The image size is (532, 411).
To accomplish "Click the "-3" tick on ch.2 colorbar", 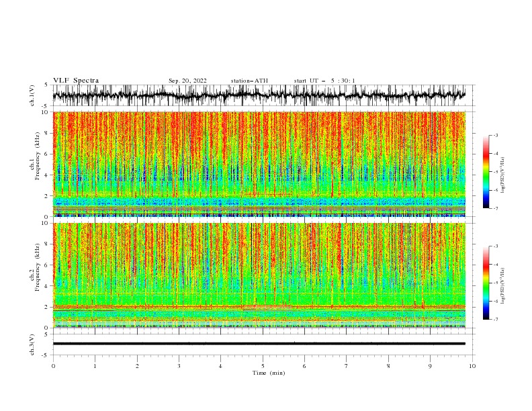I will 496,246.
